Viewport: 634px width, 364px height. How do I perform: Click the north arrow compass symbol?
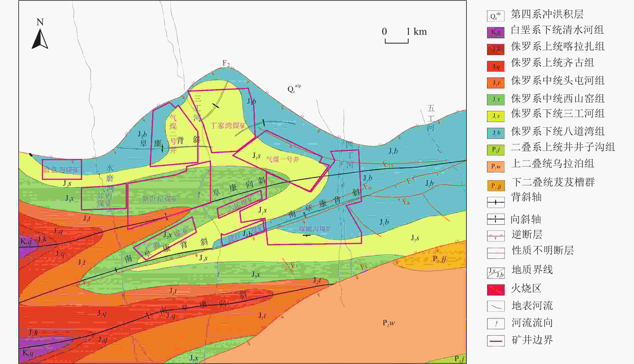point(40,39)
